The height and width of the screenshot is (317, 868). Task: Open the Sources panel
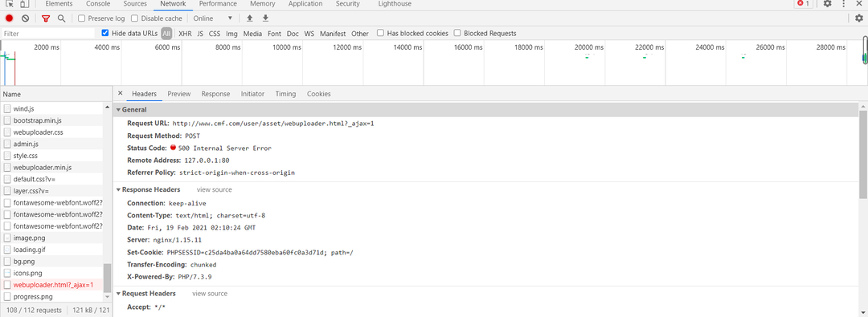tap(135, 4)
